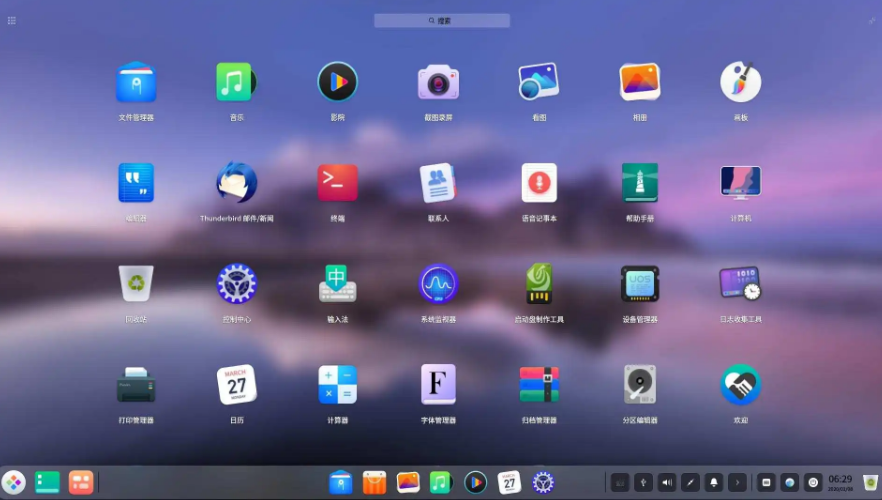Launch the 截图录屏 screenshot recorder
This screenshot has width=882, height=500.
click(x=438, y=82)
